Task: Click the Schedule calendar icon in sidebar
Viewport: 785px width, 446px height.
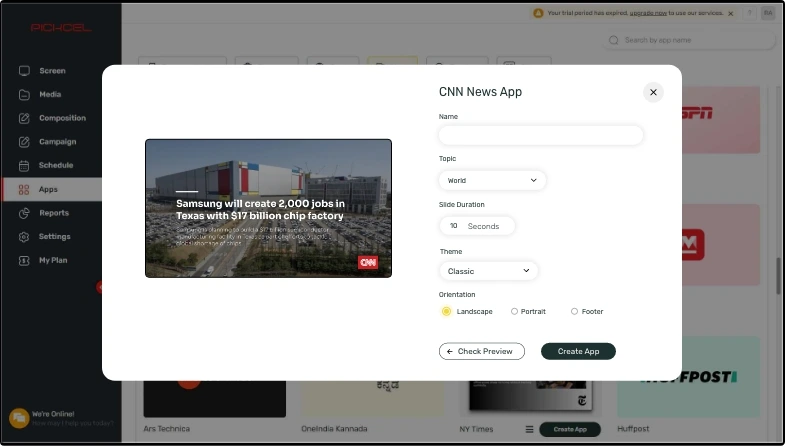Action: [x=24, y=166]
